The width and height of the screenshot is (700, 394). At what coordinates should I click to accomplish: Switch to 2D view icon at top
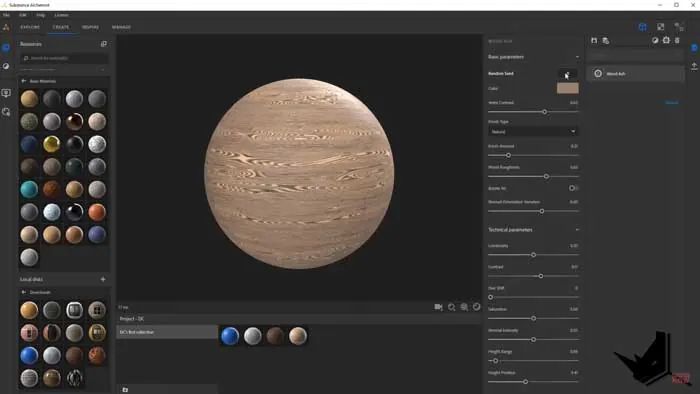[x=661, y=27]
